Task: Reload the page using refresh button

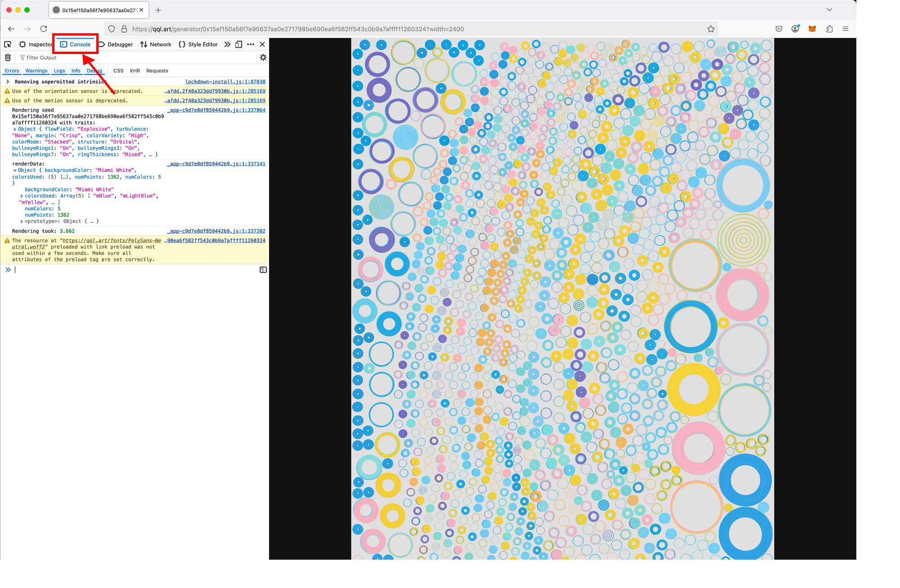Action: 44,29
